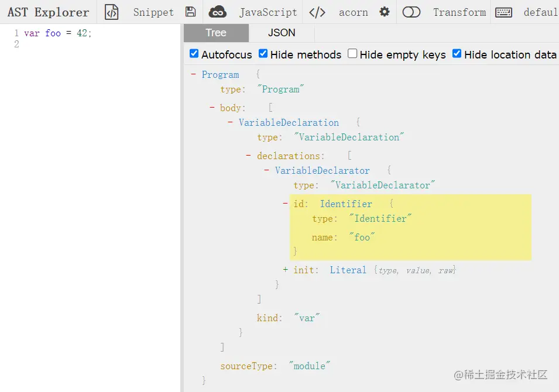Click the Transform menu label

459,12
